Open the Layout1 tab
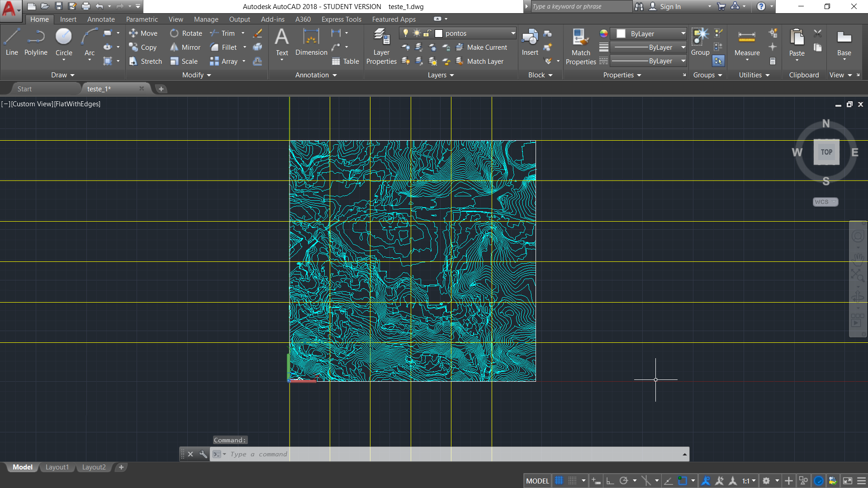 point(57,467)
